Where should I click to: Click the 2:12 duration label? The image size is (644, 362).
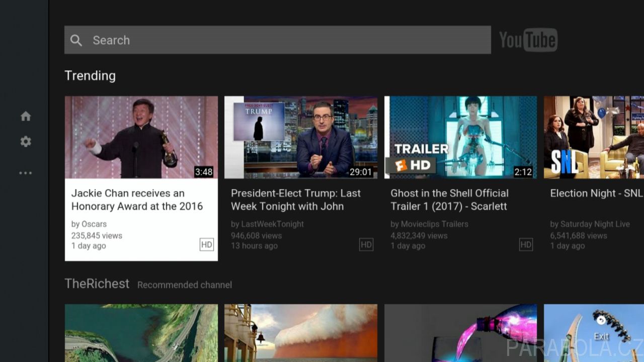(x=523, y=172)
